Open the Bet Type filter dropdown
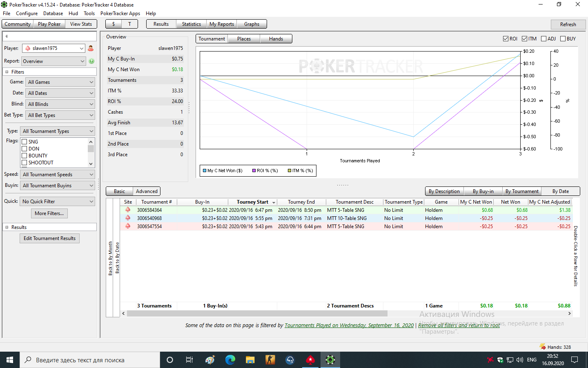This screenshot has height=368, width=588. tap(60, 115)
